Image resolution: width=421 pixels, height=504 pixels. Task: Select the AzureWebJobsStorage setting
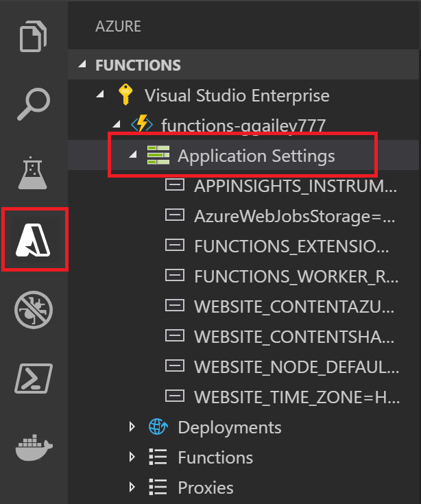pos(295,216)
